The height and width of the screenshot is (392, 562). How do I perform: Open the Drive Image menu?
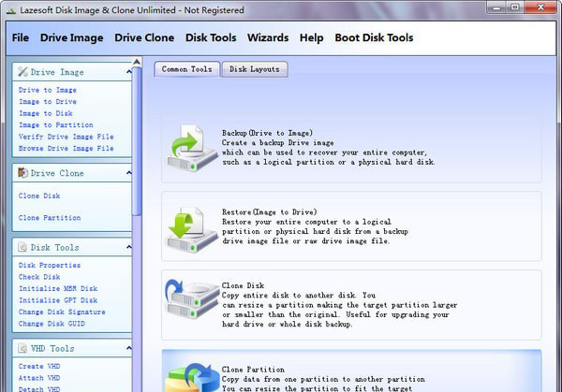[72, 37]
